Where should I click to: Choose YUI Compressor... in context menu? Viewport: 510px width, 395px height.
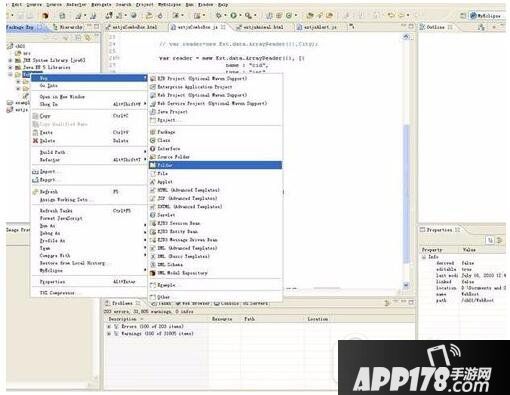89,293
